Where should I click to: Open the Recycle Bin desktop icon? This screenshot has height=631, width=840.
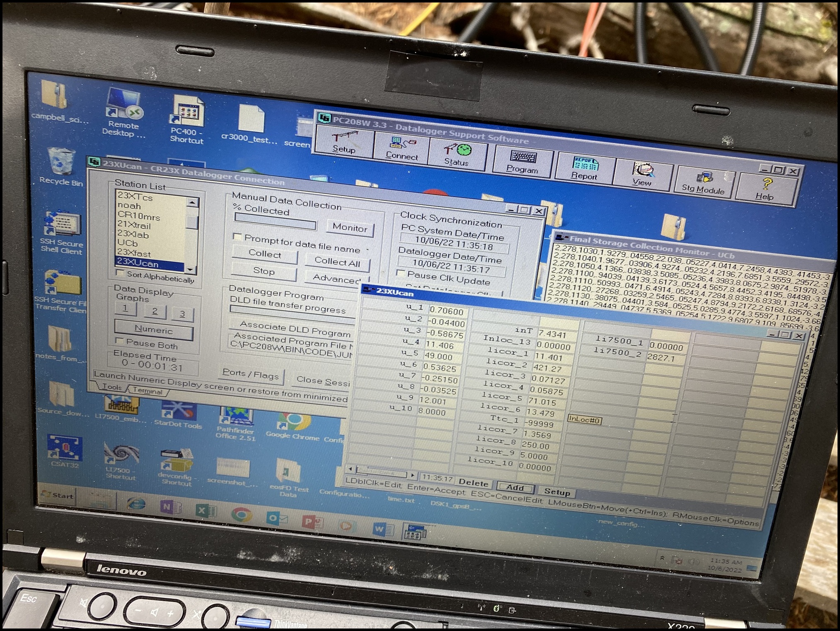(61, 167)
